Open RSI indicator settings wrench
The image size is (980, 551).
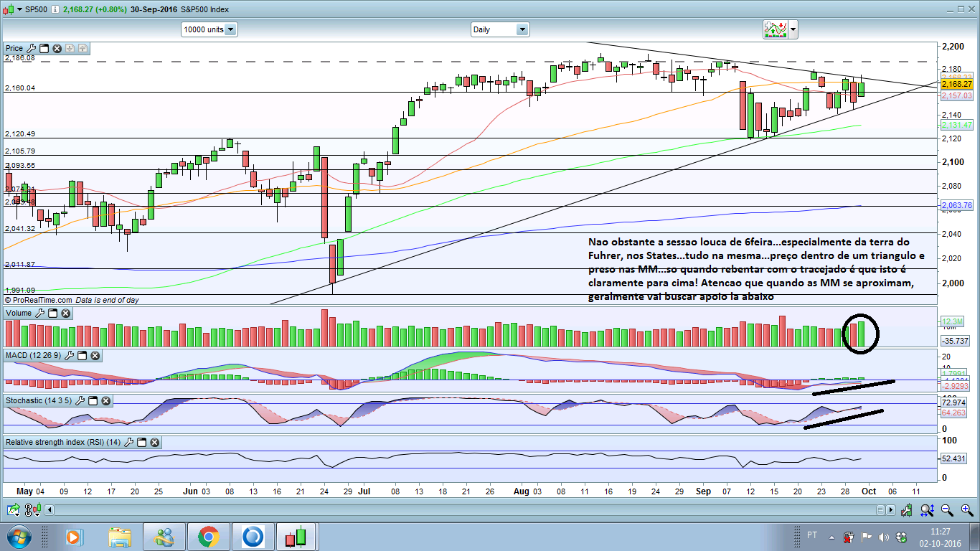(x=128, y=443)
